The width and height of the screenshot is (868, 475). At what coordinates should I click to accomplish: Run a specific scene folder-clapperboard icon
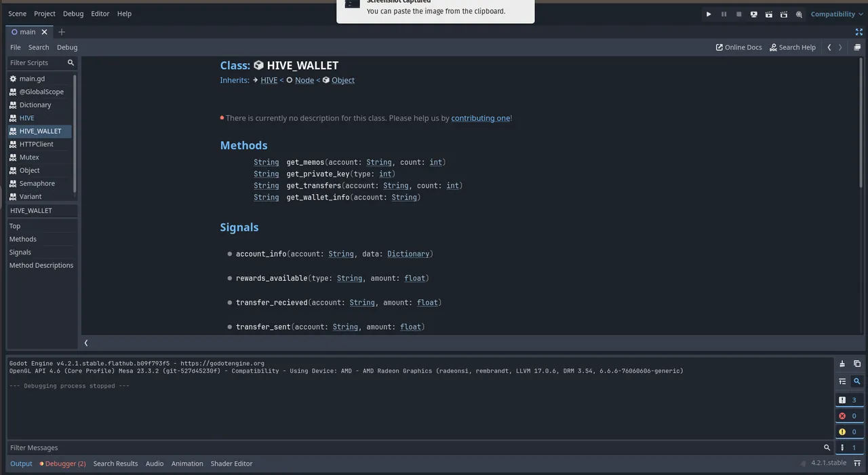[784, 14]
